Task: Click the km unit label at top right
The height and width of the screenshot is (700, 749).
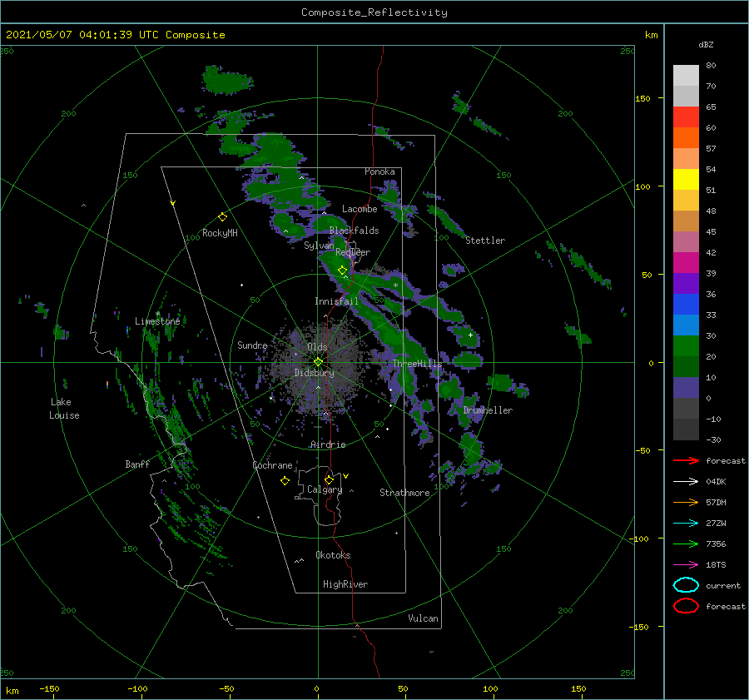Action: pos(651,35)
